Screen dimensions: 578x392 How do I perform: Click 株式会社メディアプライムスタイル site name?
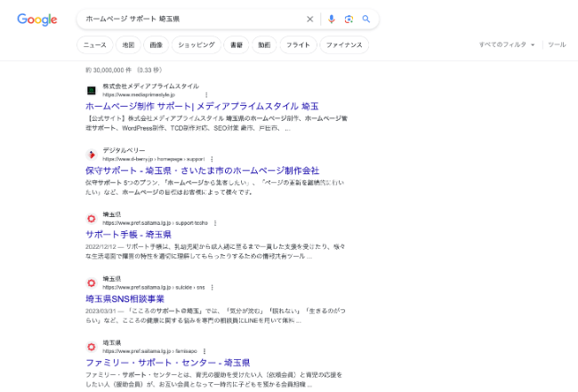(x=151, y=86)
